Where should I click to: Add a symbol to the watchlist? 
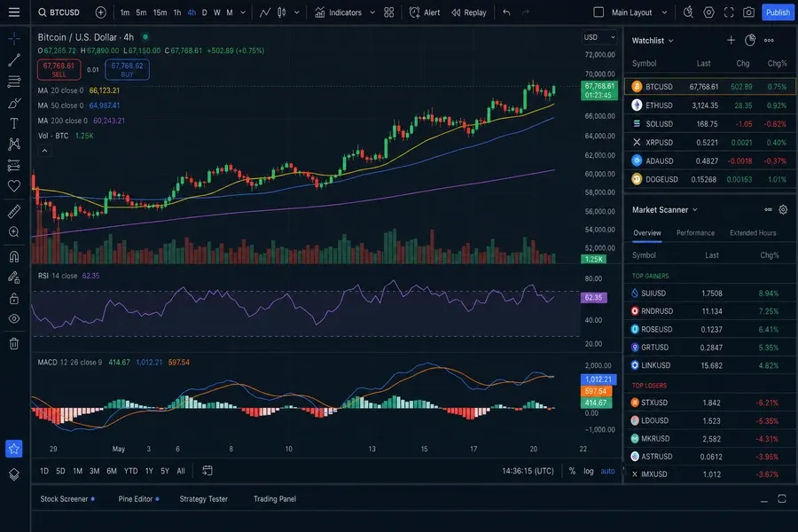731,40
